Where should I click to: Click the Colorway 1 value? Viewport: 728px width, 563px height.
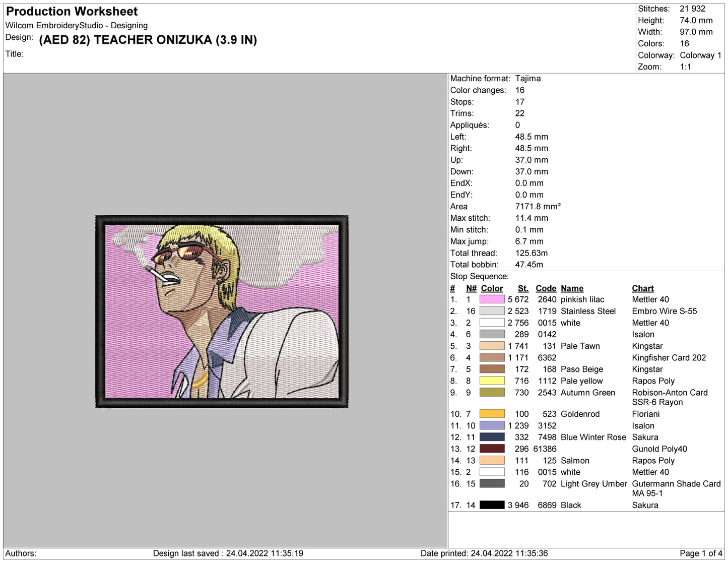tap(700, 55)
